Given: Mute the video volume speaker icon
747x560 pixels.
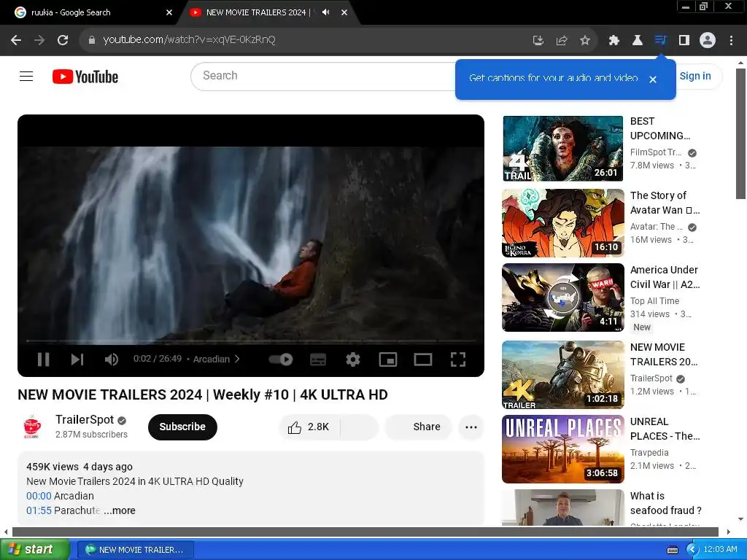Looking at the screenshot, I should point(111,359).
